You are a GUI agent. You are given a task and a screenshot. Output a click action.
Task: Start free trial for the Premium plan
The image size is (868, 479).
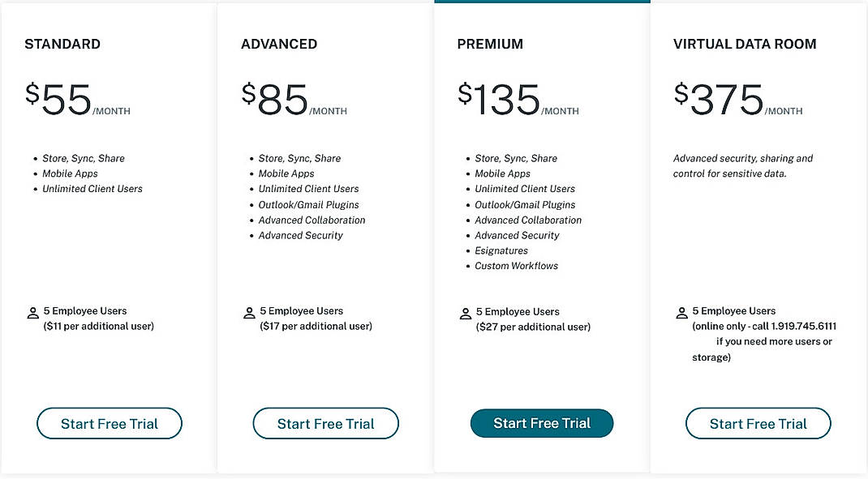[x=542, y=423]
